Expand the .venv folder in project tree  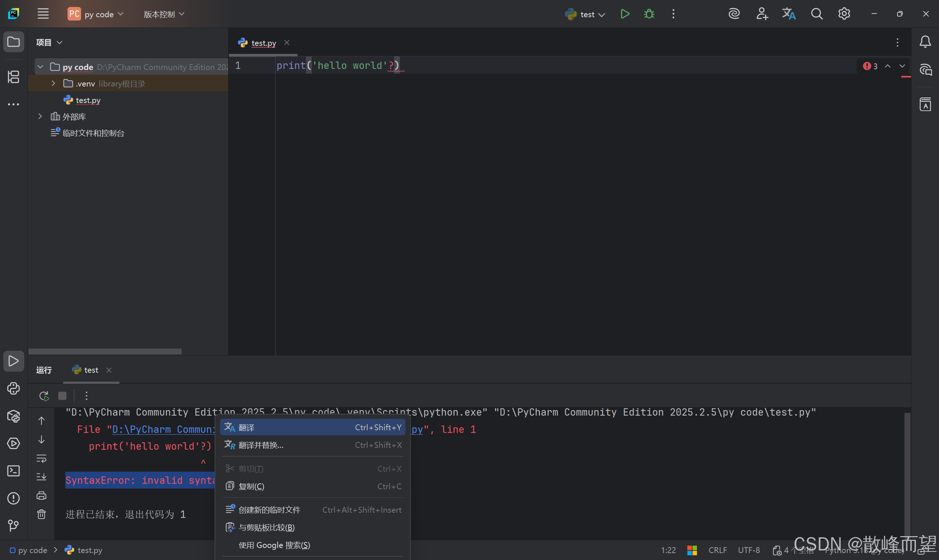coord(53,84)
